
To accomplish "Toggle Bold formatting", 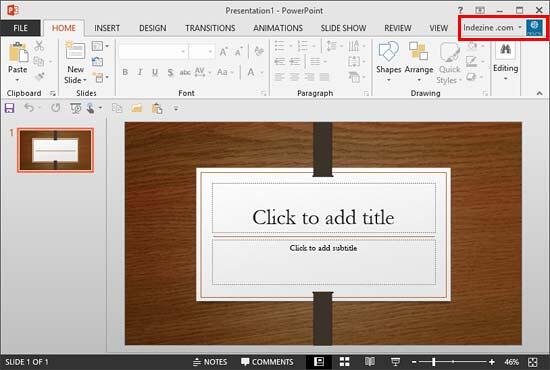I will [125, 72].
